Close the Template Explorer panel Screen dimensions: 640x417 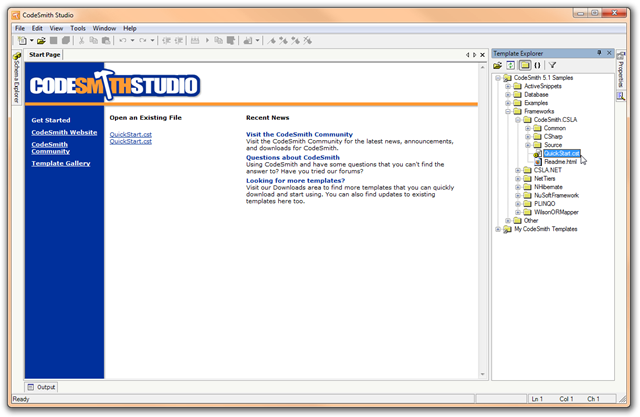click(x=609, y=53)
